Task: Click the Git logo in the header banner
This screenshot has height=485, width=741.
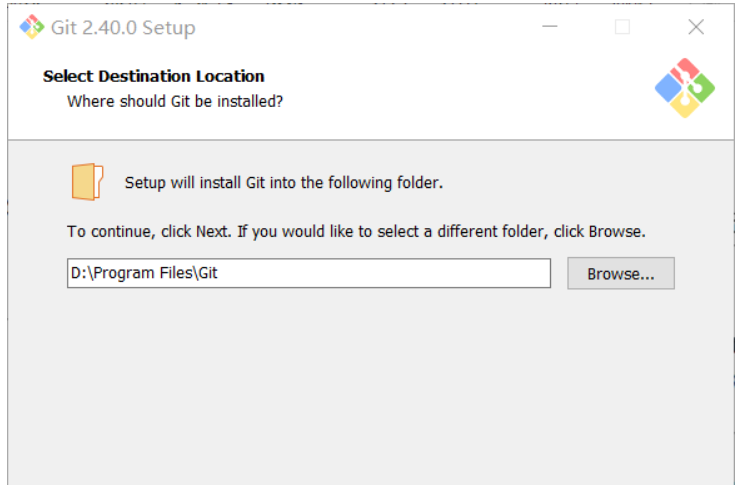Action: [x=685, y=88]
